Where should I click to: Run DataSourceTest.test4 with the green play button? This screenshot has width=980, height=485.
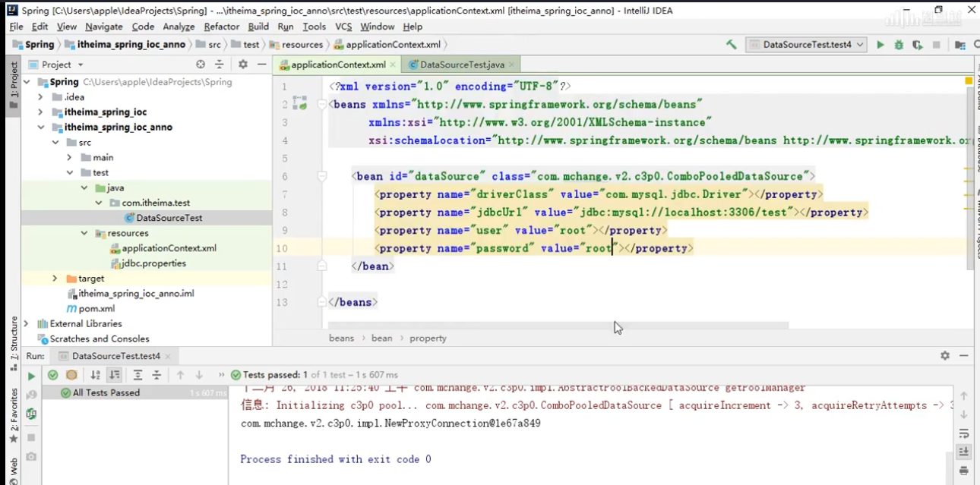[x=880, y=45]
